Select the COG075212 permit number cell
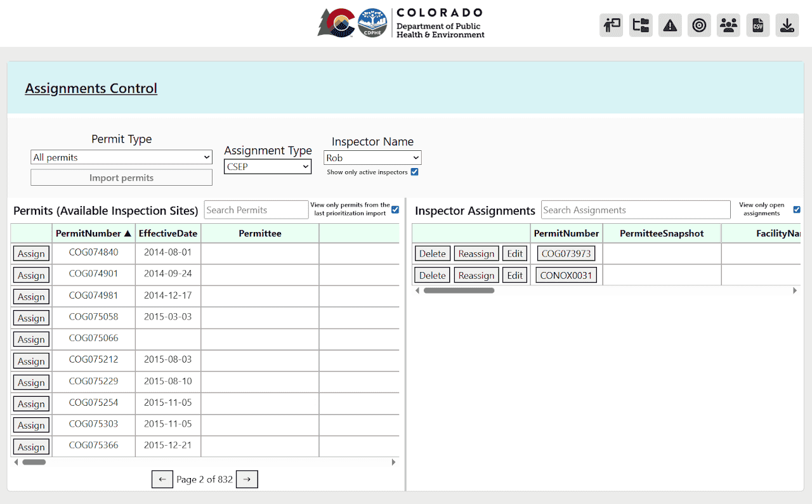 point(94,359)
